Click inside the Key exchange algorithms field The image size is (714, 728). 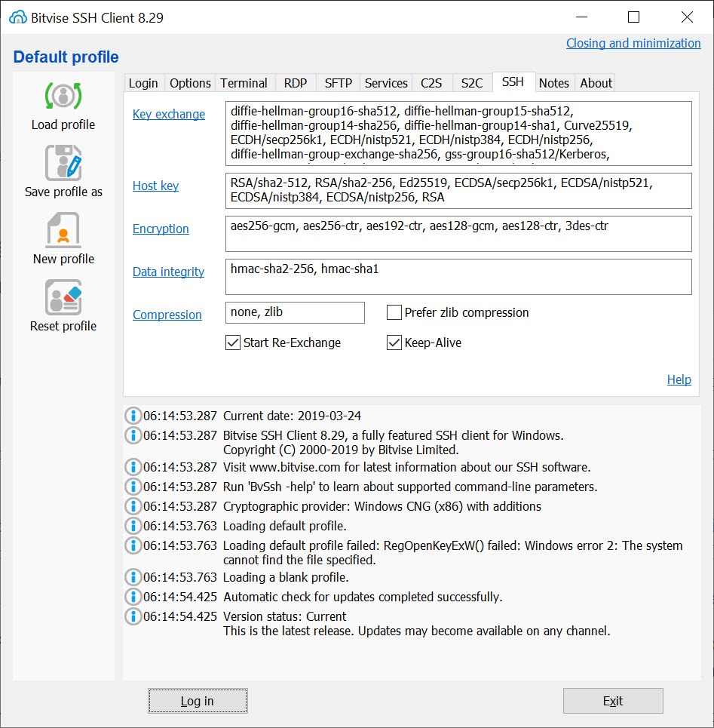(x=458, y=134)
